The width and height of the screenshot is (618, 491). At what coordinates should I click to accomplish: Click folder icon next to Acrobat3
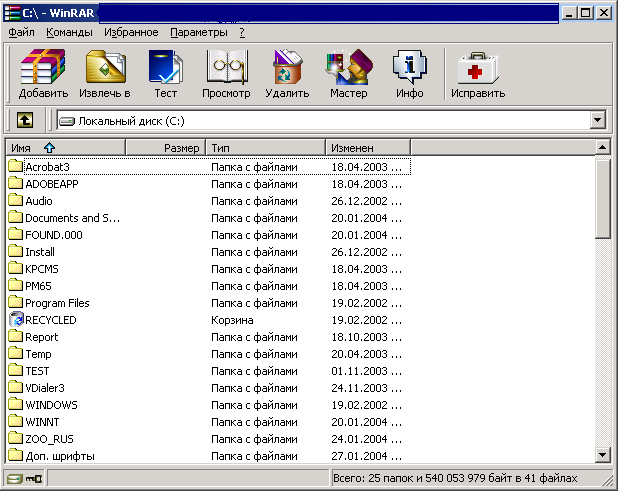pos(15,166)
